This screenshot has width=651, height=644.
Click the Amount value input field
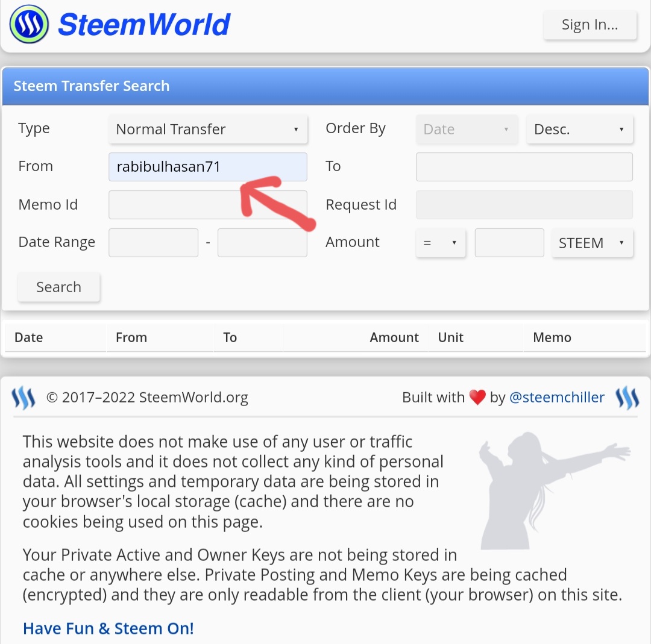coord(509,243)
